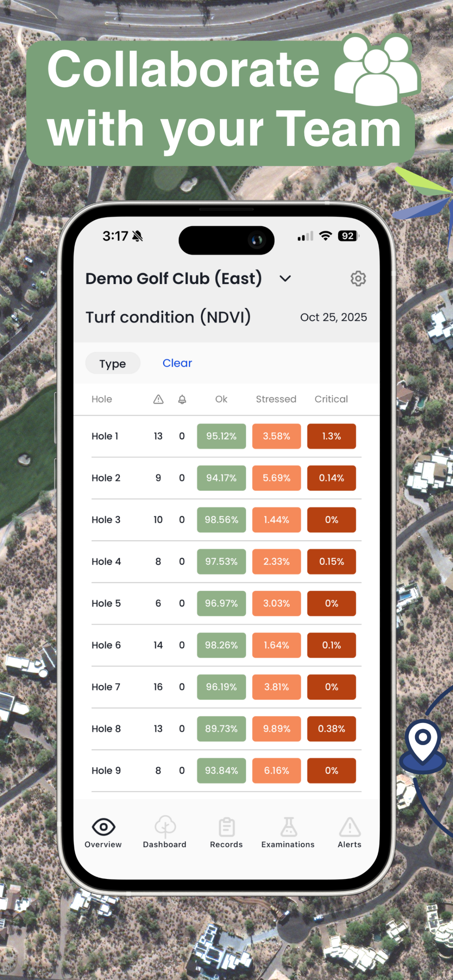Open the Hole 7 row
Image resolution: width=453 pixels, height=980 pixels.
click(x=226, y=688)
